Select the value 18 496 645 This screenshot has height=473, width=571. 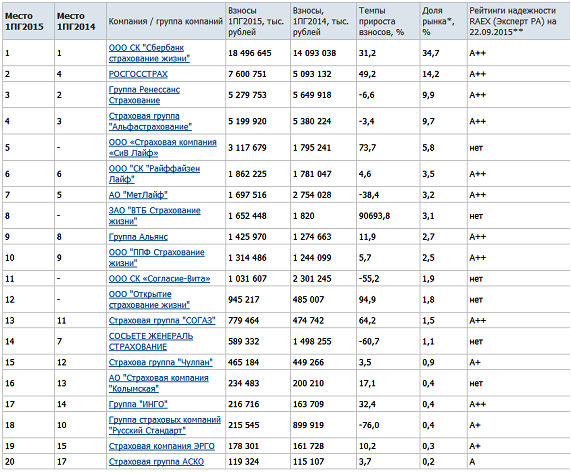(x=250, y=53)
